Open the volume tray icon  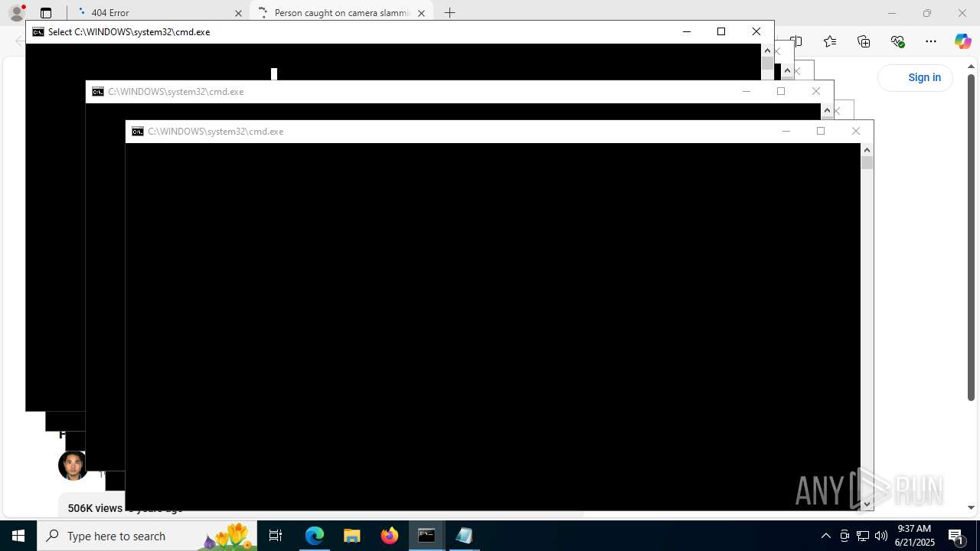(881, 536)
